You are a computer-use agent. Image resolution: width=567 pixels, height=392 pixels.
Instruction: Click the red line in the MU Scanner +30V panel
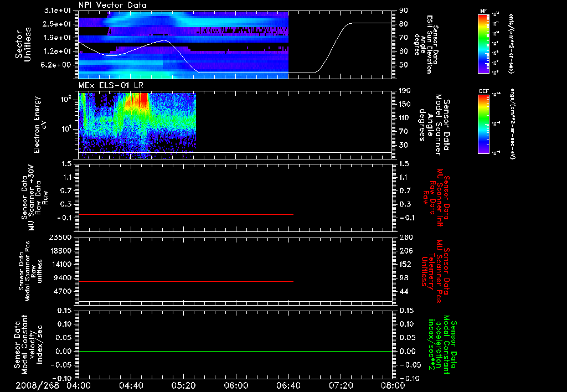tap(186, 214)
